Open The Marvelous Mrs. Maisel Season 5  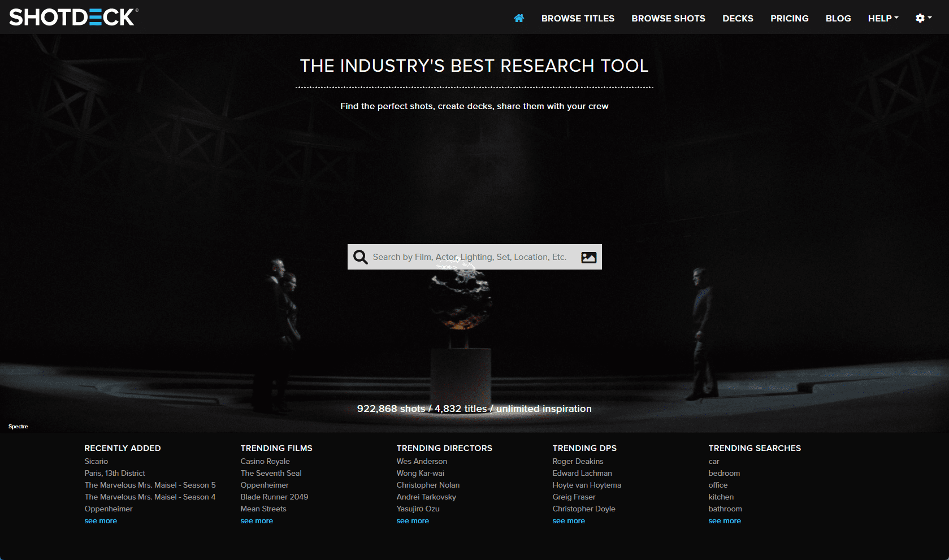150,485
